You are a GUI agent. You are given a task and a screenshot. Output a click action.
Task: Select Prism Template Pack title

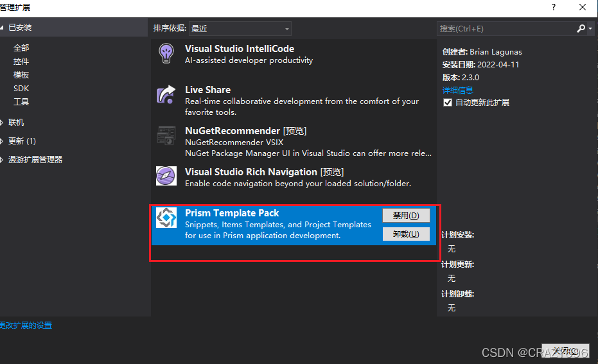coord(232,213)
